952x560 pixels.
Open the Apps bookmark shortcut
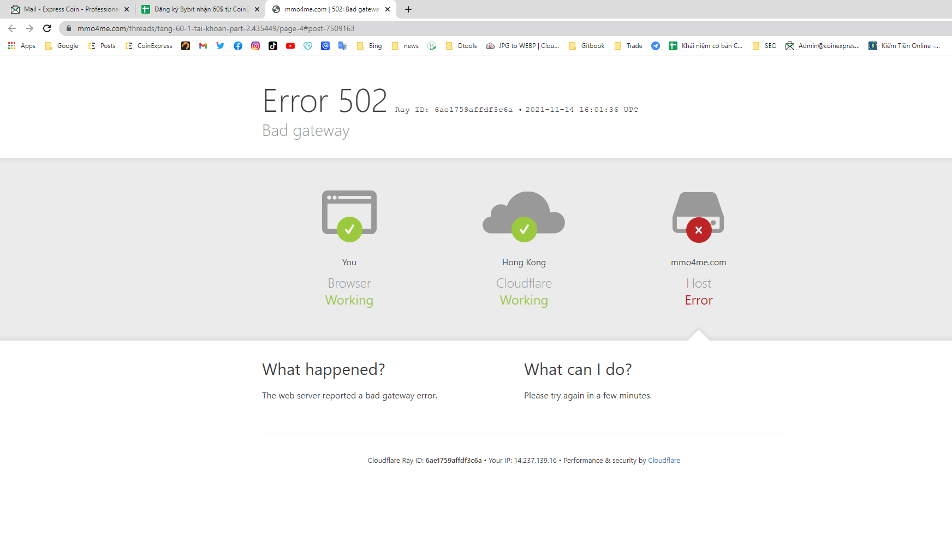pyautogui.click(x=22, y=46)
